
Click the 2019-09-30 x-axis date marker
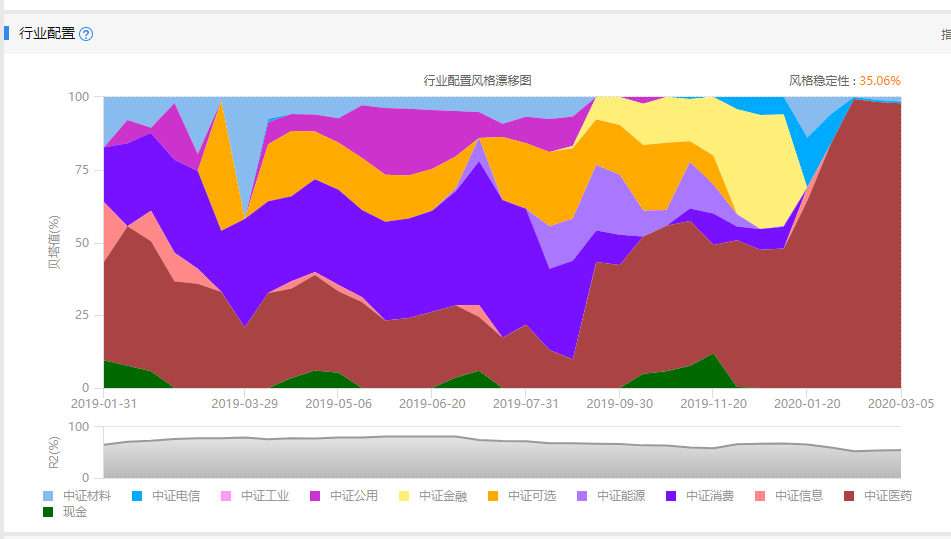click(619, 404)
